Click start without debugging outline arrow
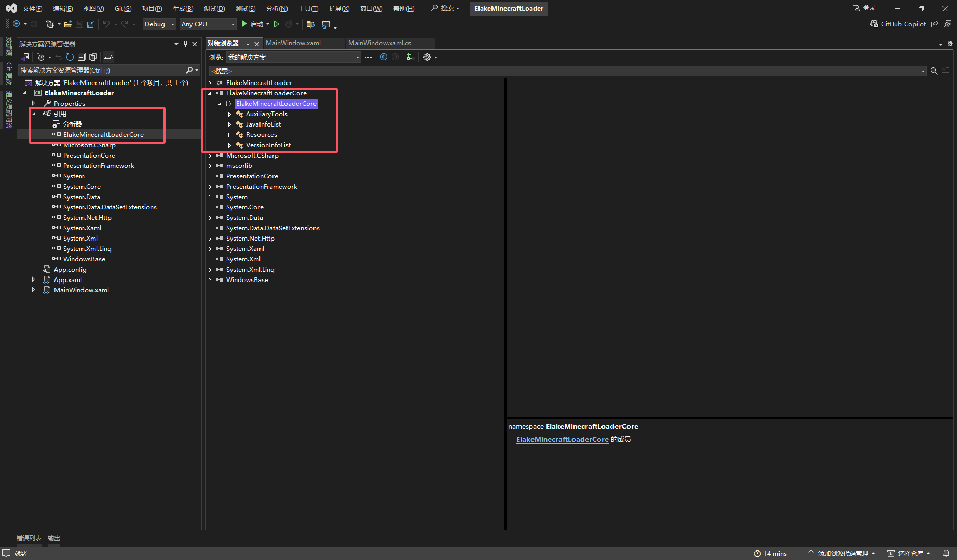Screen dimensions: 957x560 tap(277, 24)
